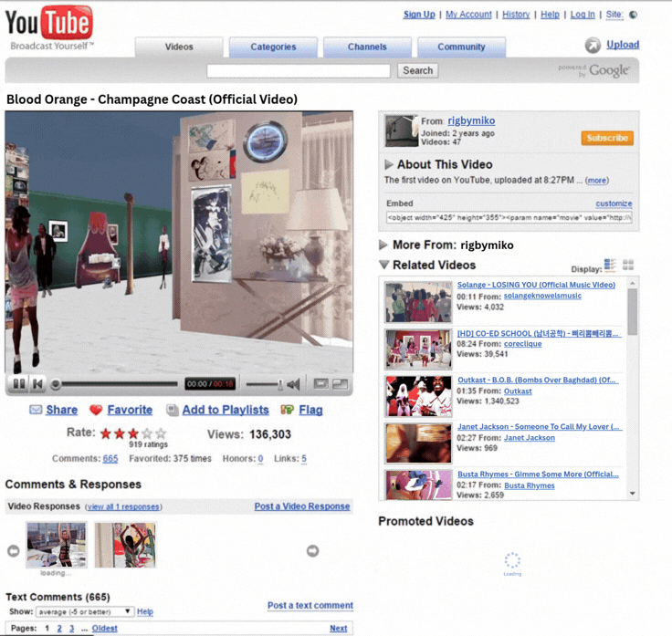Image resolution: width=672 pixels, height=636 pixels.
Task: Rate video two stars
Action: click(119, 433)
